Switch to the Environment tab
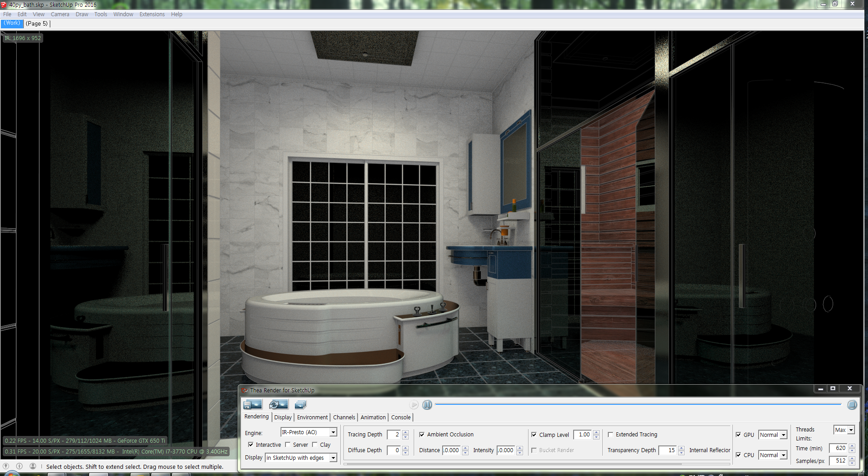Screen dimensions: 868x476 click(x=312, y=418)
